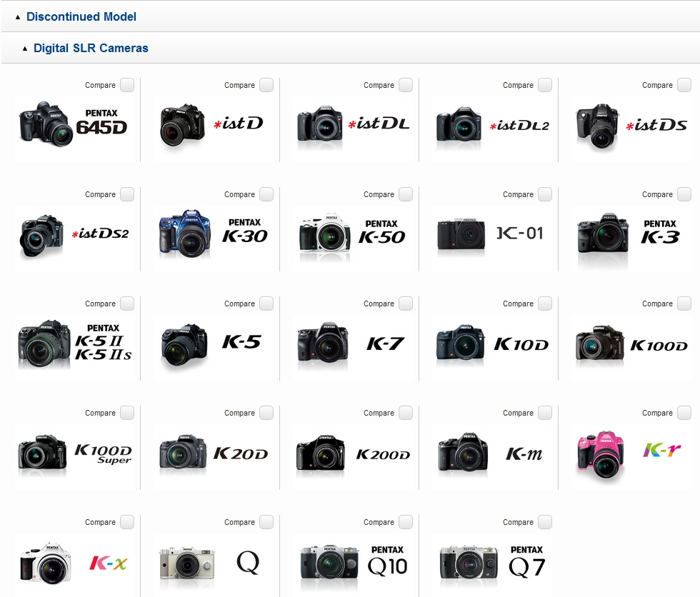Check Compare for the K-r
Viewport: 700px width, 597px height.
[x=684, y=413]
